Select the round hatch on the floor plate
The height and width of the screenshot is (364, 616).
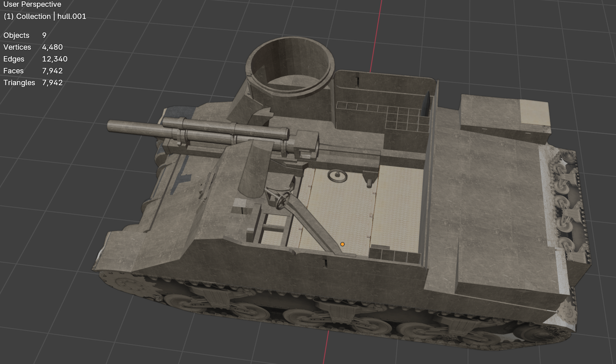[337, 176]
